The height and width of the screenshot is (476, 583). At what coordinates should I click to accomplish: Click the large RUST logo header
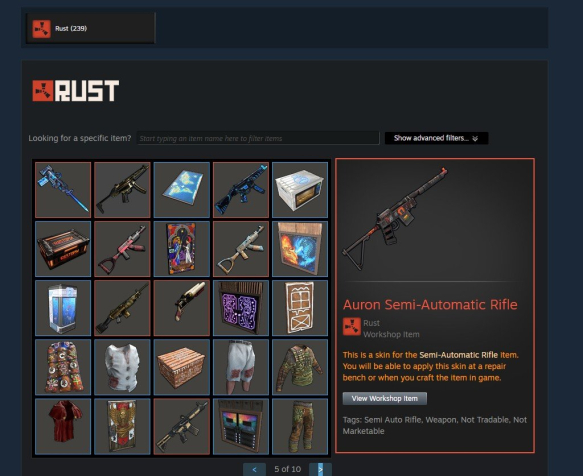[x=76, y=91]
